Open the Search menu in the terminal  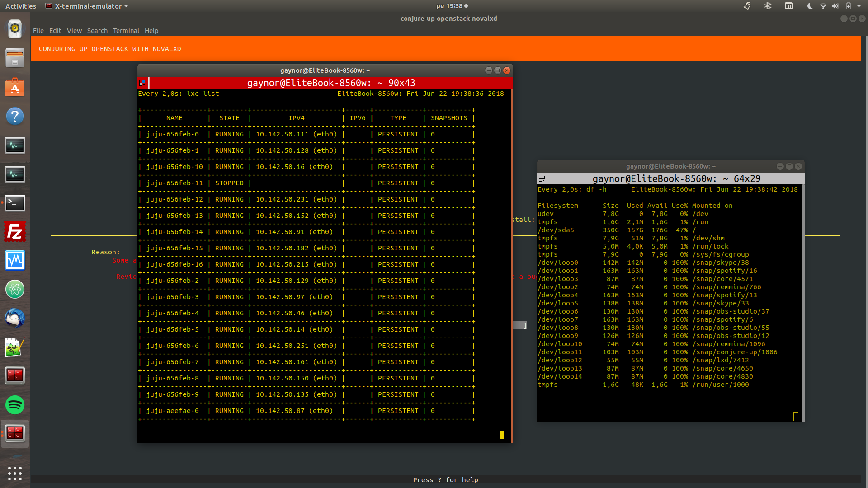pyautogui.click(x=98, y=31)
